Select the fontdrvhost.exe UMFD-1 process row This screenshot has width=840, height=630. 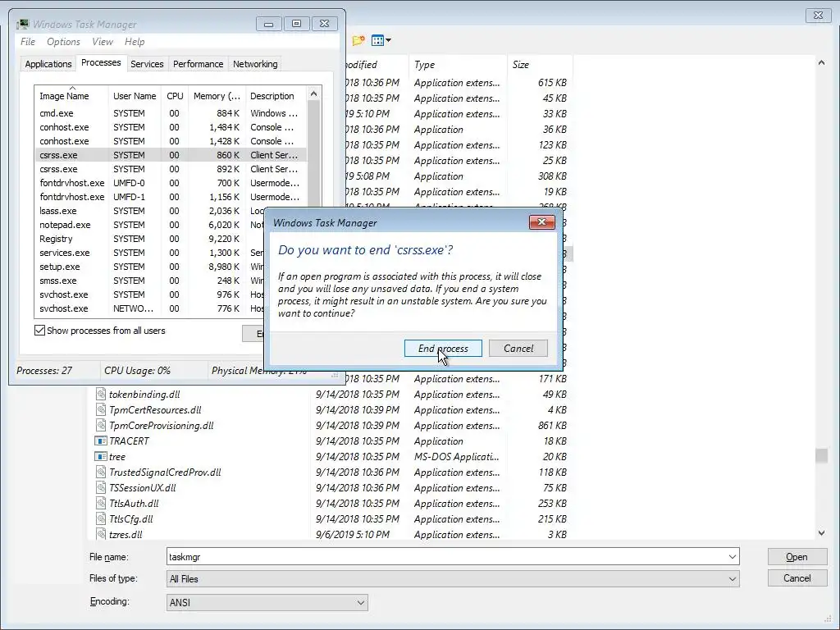tap(171, 197)
